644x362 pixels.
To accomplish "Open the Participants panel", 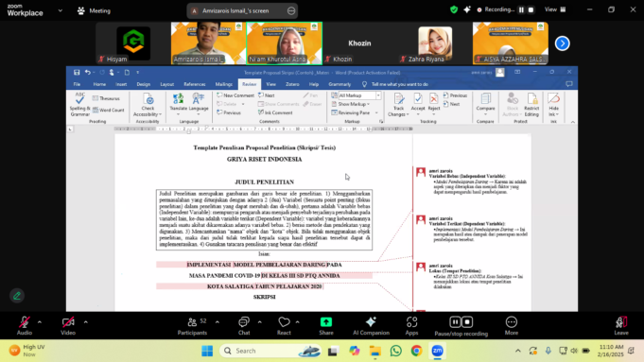I will tap(192, 326).
